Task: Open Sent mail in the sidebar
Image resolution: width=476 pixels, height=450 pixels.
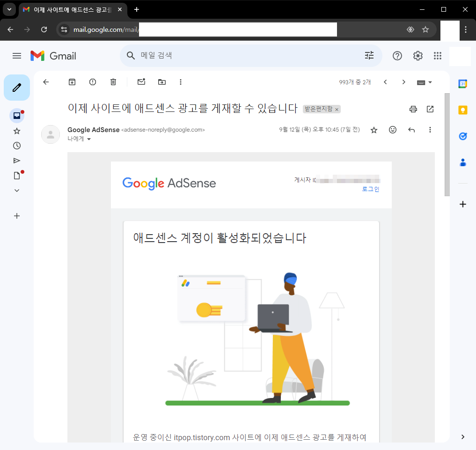Action: click(17, 161)
